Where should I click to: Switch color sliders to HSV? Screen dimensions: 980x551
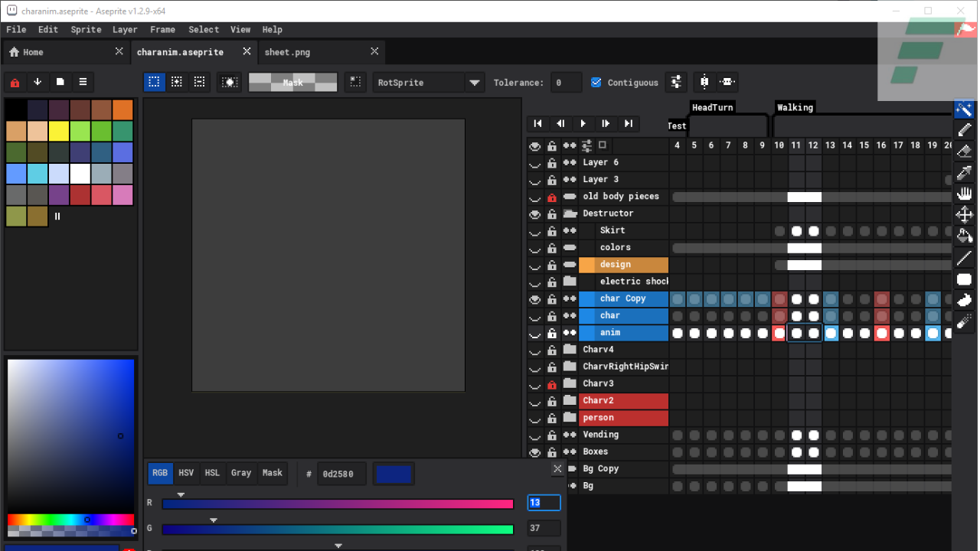(x=186, y=473)
